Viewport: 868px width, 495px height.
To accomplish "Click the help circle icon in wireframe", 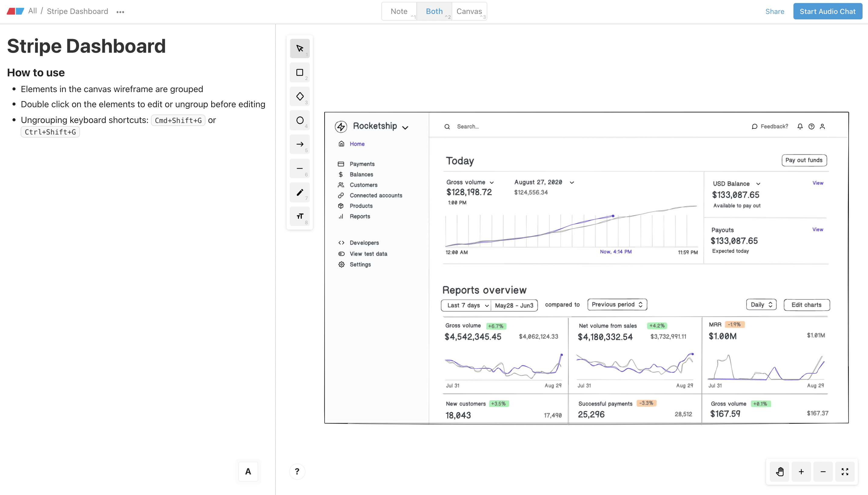I will pos(812,126).
